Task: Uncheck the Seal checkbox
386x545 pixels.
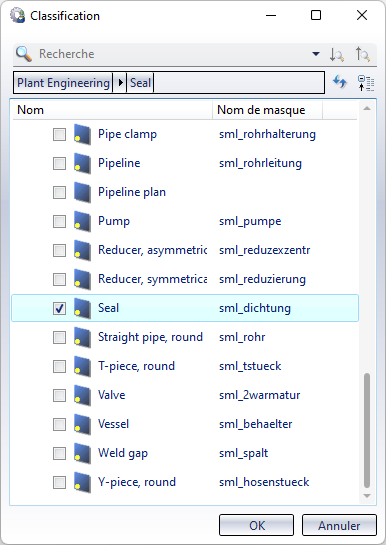Action: (59, 308)
